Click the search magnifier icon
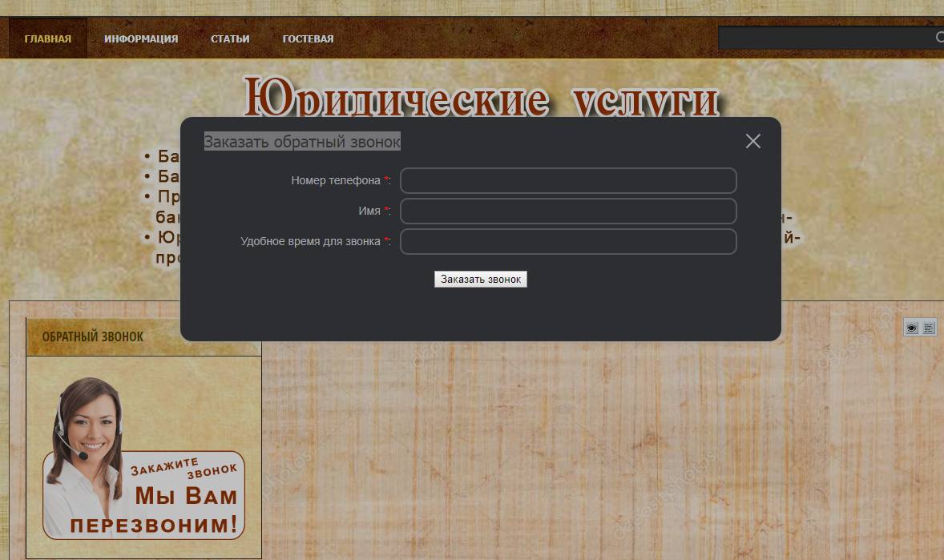This screenshot has height=560, width=944. 939,38
